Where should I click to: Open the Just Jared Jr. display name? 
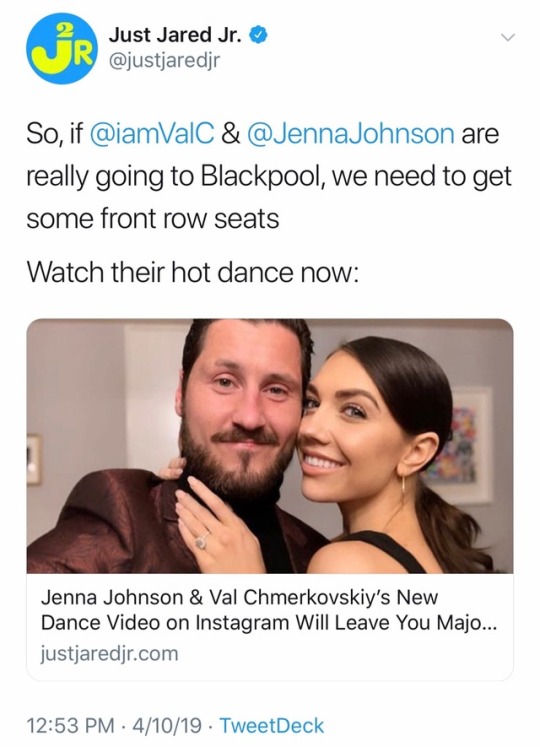(x=176, y=36)
